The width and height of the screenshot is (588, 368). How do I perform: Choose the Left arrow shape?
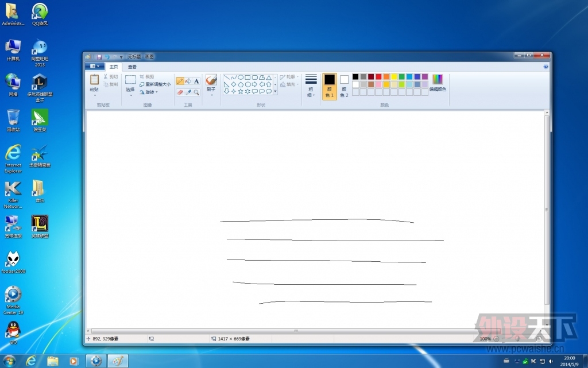click(262, 84)
